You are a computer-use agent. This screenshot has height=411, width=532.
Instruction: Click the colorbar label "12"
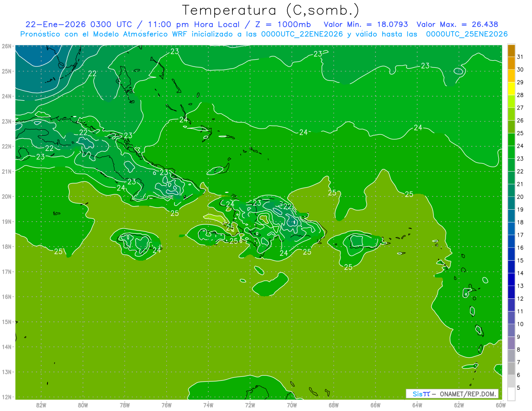coord(520,298)
